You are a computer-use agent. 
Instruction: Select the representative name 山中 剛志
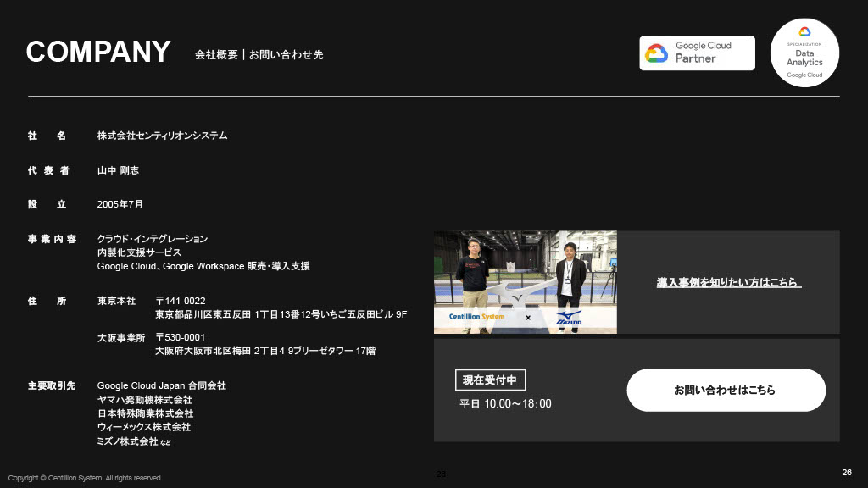tap(118, 170)
